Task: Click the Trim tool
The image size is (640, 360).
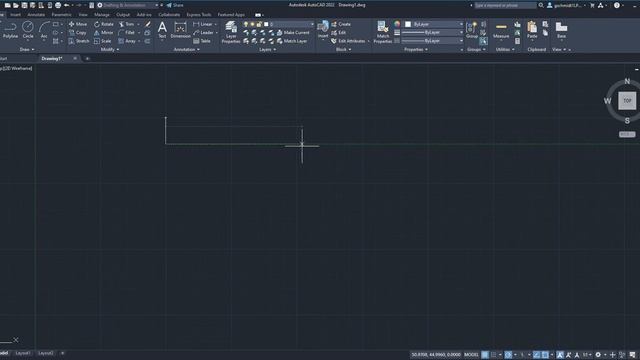Action: [127, 24]
